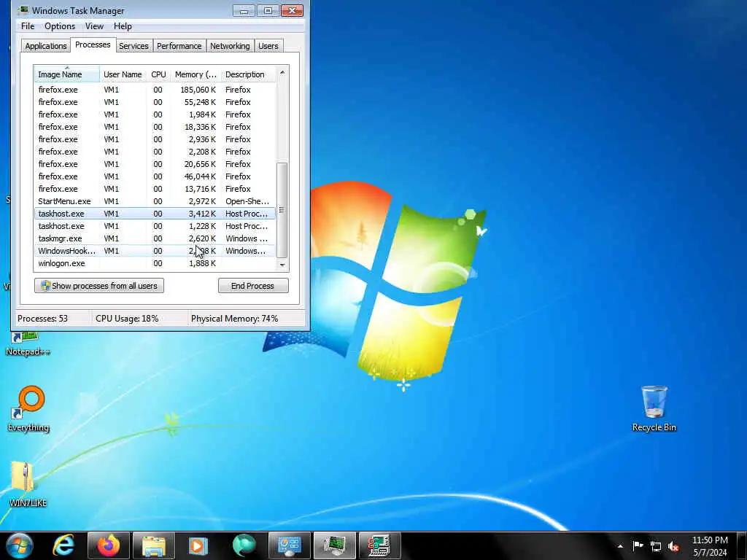Select the Recycle Bin desktop icon

[x=654, y=408]
